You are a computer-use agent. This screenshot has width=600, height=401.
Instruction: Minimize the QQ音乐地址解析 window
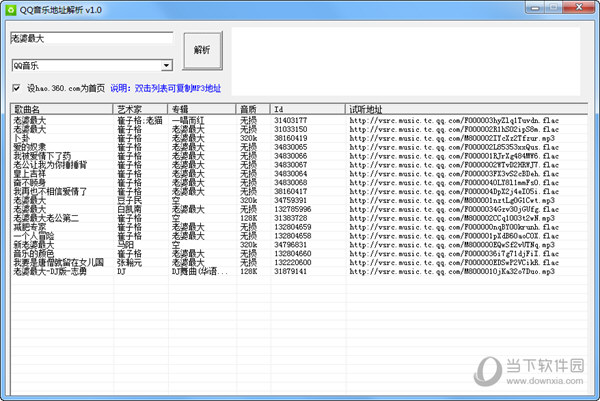pos(535,7)
